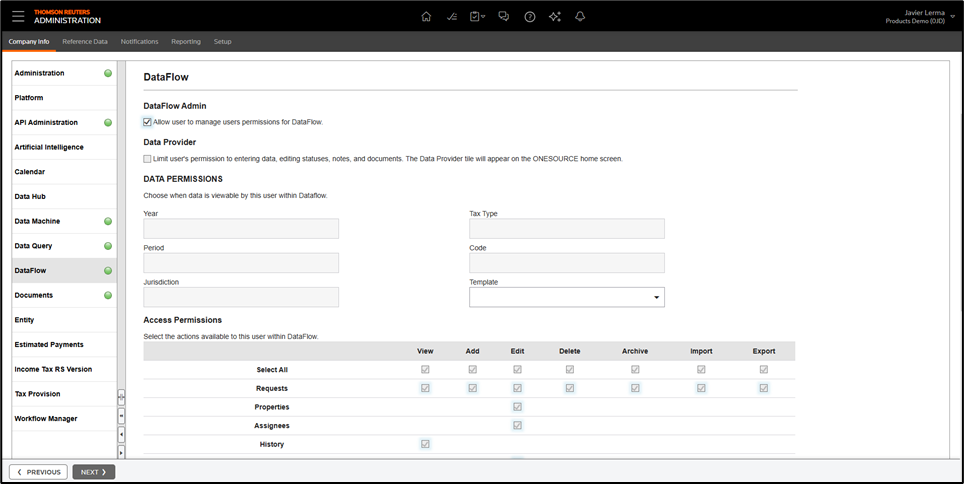Toggle Select All Delete checkbox
The height and width of the screenshot is (484, 964).
(570, 370)
